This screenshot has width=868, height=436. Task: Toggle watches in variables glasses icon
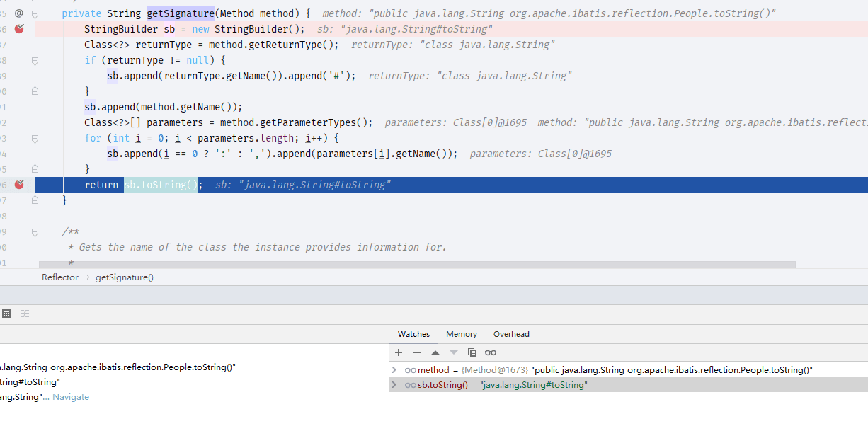[491, 352]
